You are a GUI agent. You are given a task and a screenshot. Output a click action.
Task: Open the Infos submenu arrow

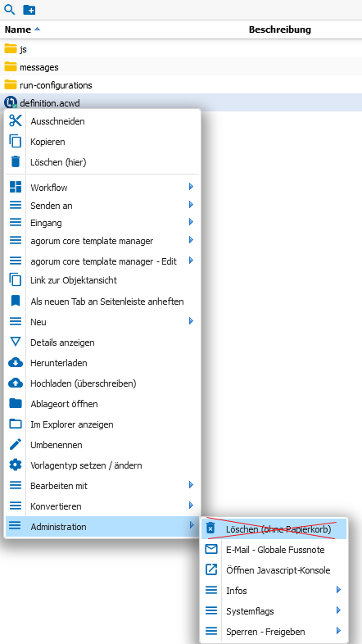338,590
